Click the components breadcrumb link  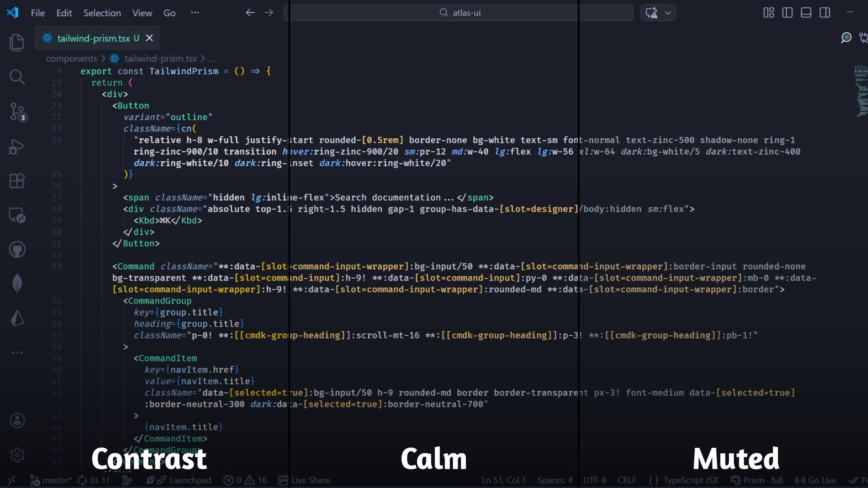71,58
